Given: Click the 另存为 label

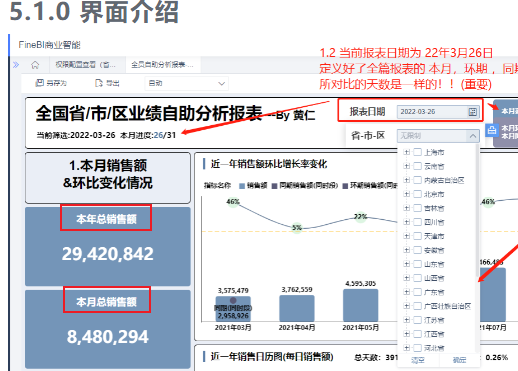Looking at the screenshot, I should (56, 83).
